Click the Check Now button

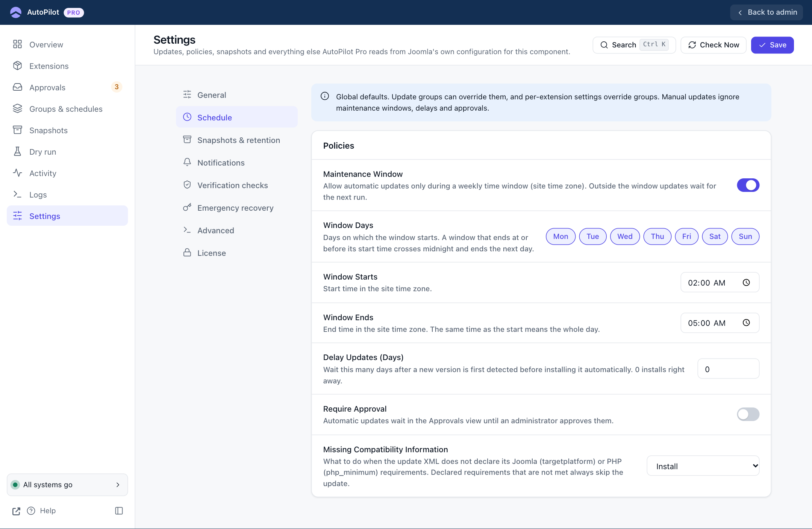[x=714, y=45]
